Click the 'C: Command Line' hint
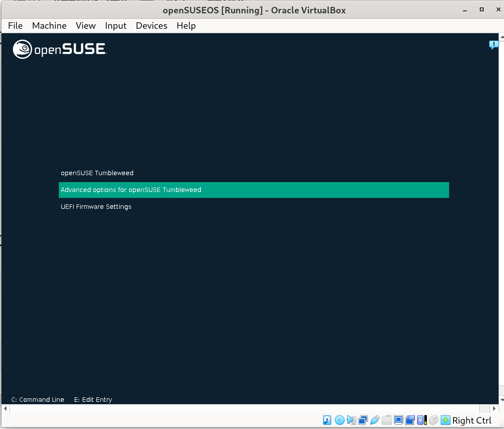 (x=38, y=399)
